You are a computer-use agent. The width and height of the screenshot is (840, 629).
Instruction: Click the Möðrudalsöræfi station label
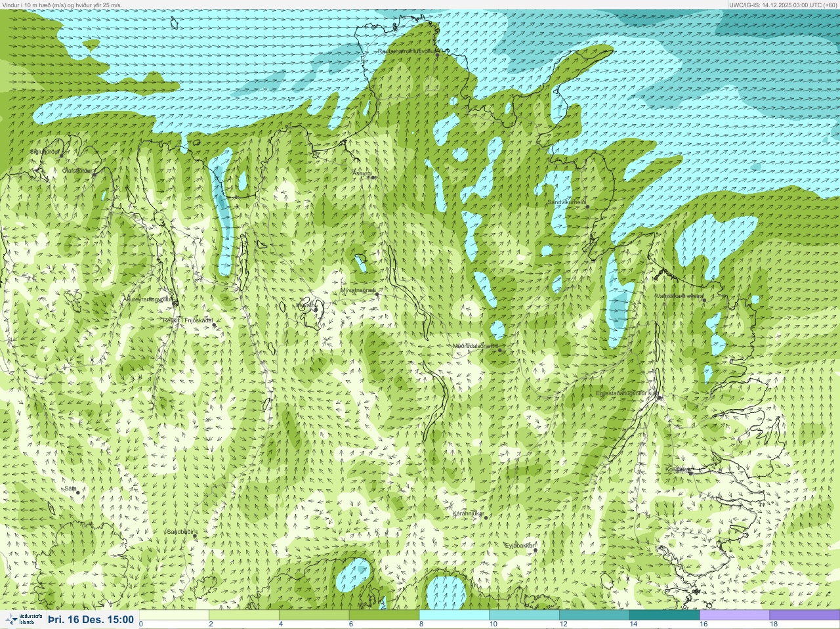pyautogui.click(x=476, y=346)
